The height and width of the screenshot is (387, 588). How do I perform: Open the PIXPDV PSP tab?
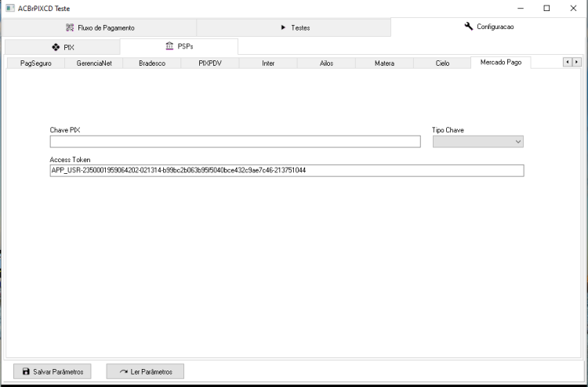coord(210,63)
